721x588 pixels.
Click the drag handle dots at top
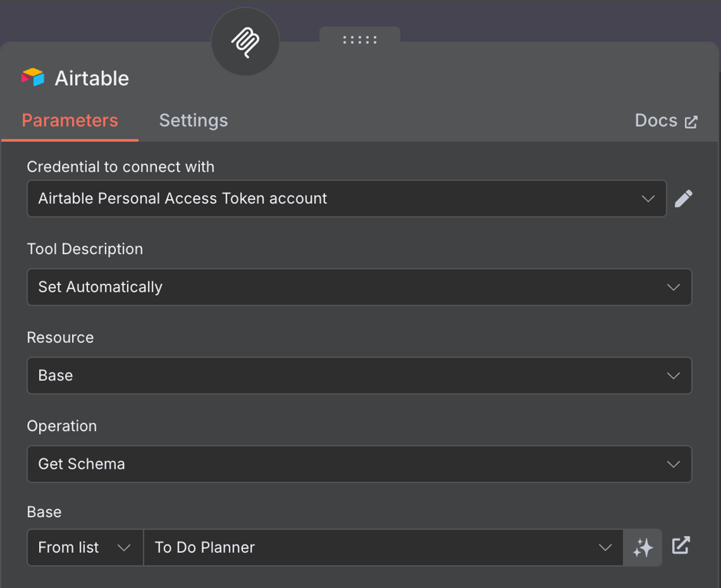[x=359, y=39]
